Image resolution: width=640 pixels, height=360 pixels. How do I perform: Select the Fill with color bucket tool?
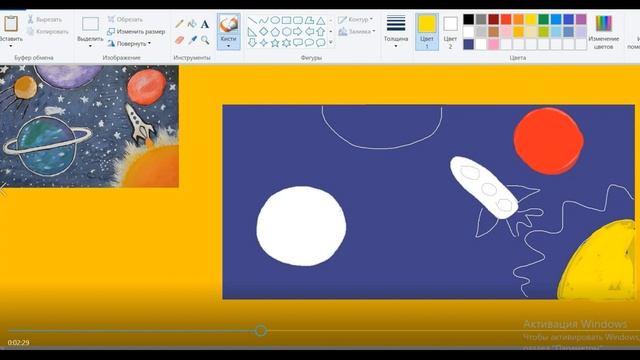192,24
